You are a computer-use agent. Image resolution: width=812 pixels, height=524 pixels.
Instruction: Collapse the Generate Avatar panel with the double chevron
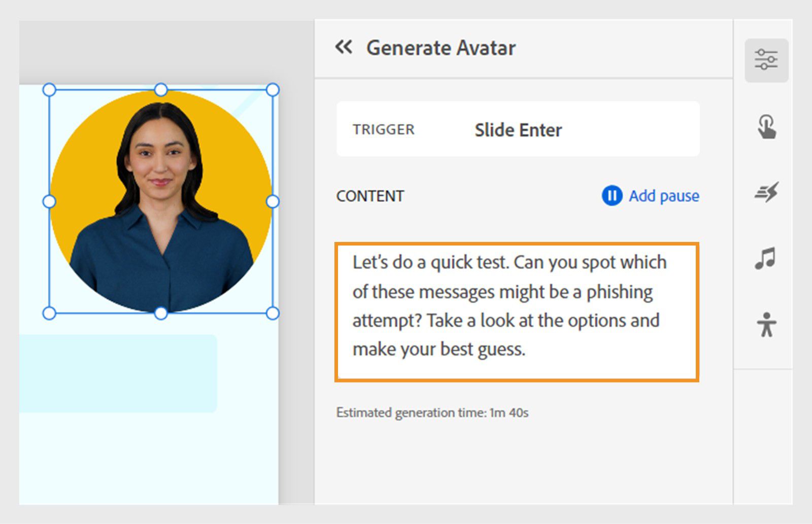[344, 47]
